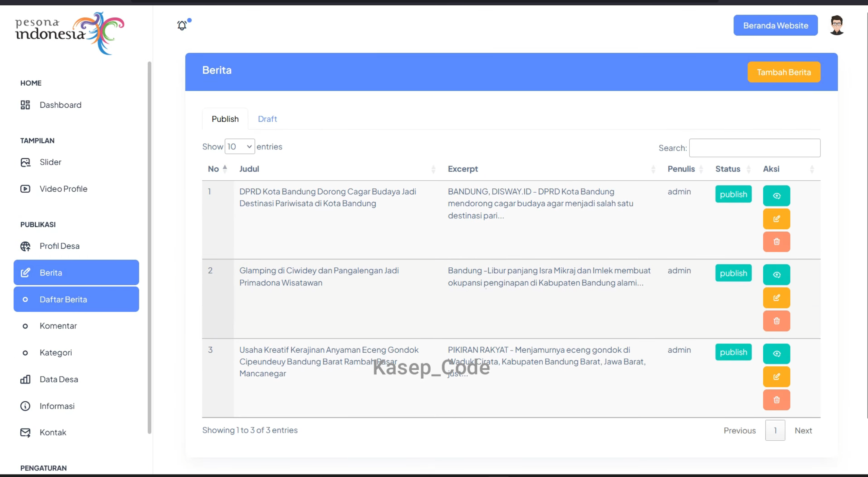The height and width of the screenshot is (477, 868).
Task: Click the Informasi info icon
Action: [x=25, y=406]
